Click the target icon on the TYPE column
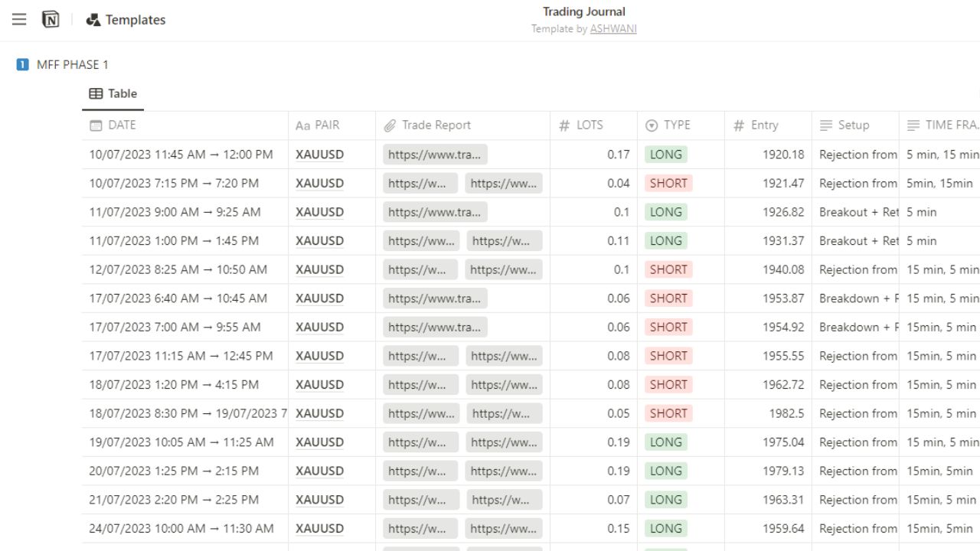This screenshot has width=980, height=551. [651, 125]
